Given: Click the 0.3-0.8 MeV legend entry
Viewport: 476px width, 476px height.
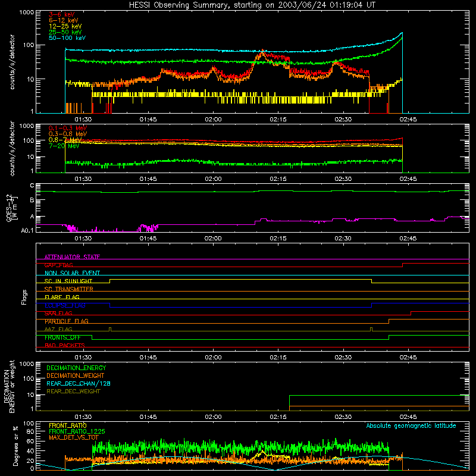Looking at the screenshot, I should click(x=68, y=134).
